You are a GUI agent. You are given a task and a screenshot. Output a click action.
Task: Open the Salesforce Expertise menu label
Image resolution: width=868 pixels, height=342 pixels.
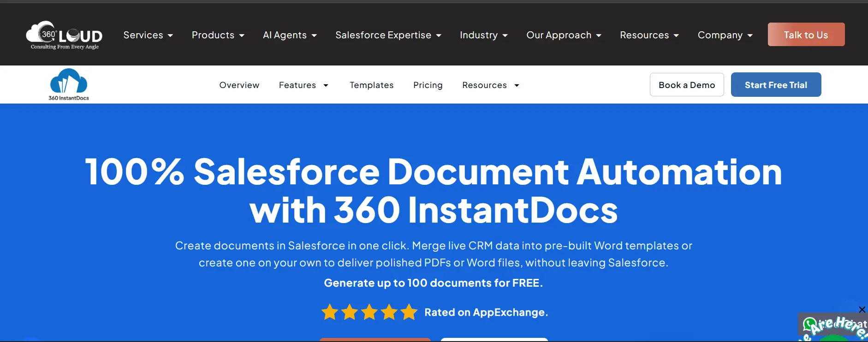point(383,35)
